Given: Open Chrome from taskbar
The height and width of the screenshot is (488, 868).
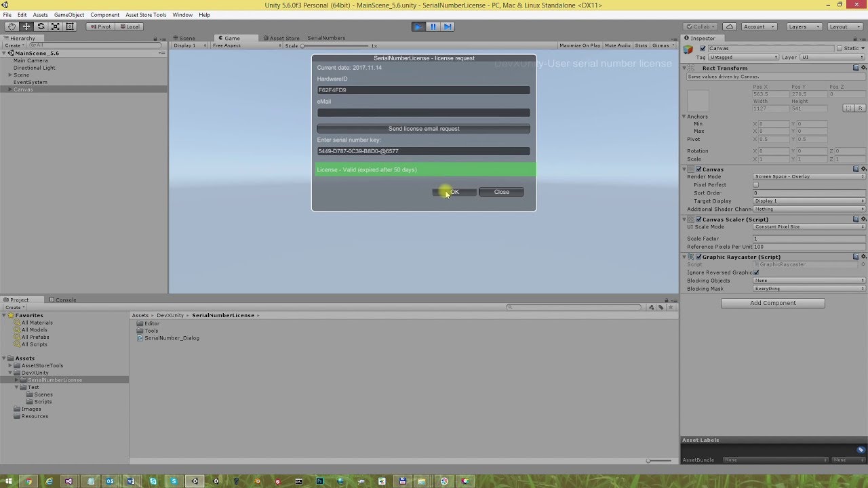Looking at the screenshot, I should tap(28, 481).
